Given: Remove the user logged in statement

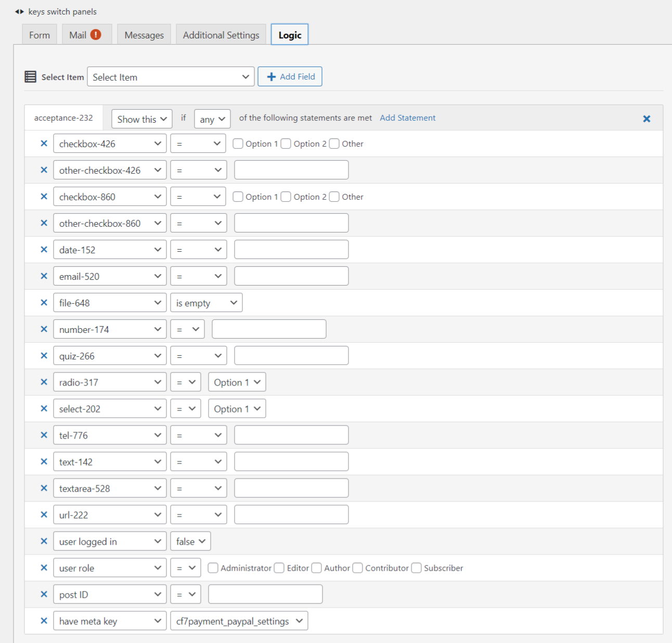Looking at the screenshot, I should 44,542.
